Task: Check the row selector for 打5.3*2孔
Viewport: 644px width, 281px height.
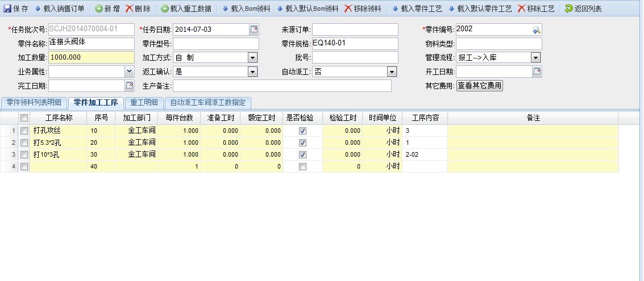Action: pyautogui.click(x=24, y=142)
